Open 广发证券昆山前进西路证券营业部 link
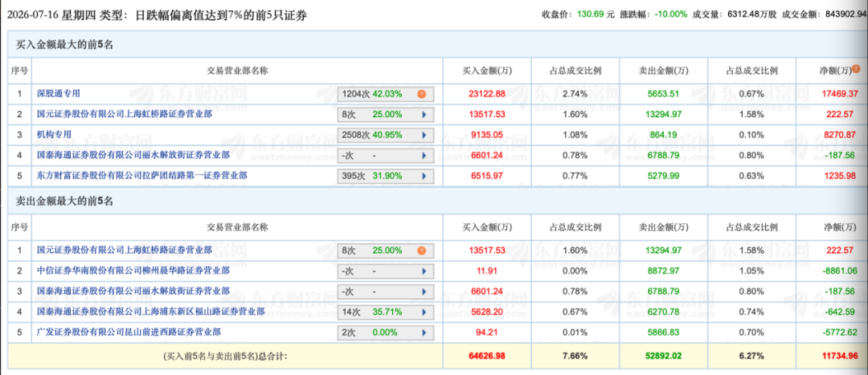 (129, 332)
